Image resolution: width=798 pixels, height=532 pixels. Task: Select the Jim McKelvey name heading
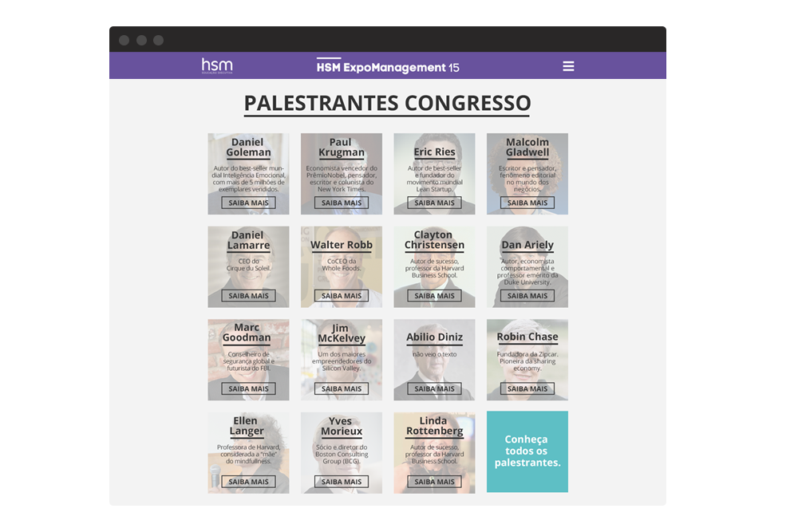(x=342, y=333)
